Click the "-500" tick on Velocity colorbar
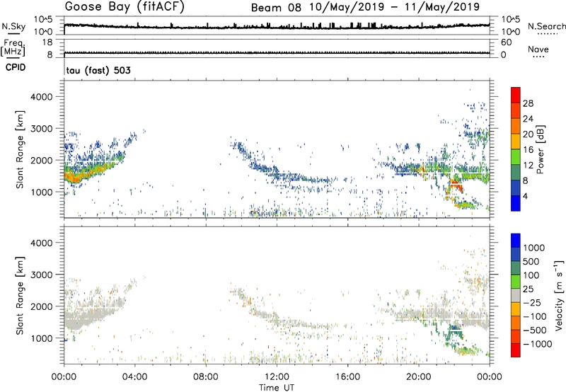The height and width of the screenshot is (392, 566). [x=535, y=330]
